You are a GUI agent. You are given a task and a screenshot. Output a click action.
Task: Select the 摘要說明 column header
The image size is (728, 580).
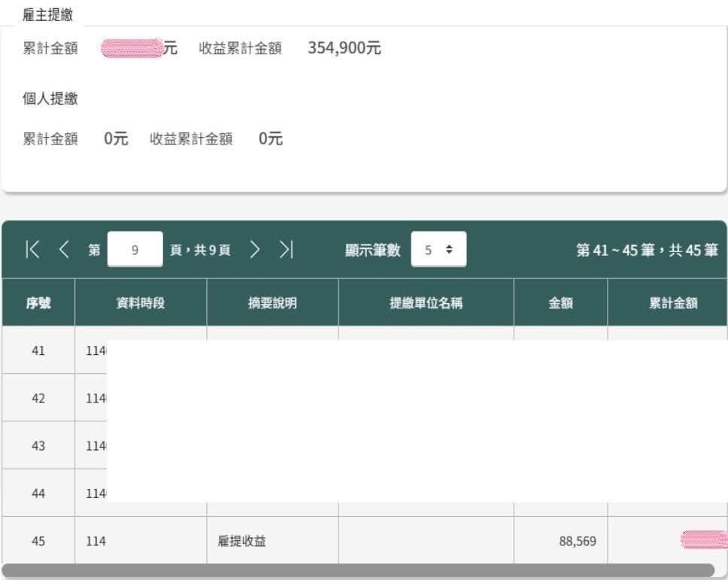click(272, 303)
